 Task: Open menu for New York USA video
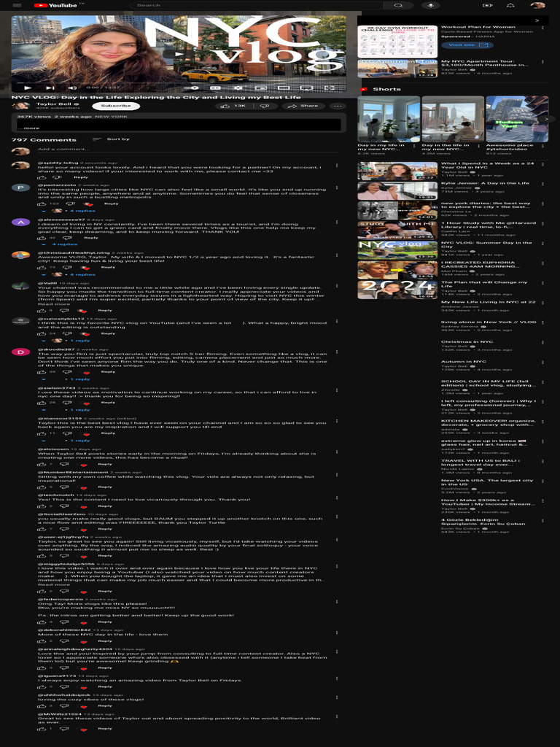[542, 481]
